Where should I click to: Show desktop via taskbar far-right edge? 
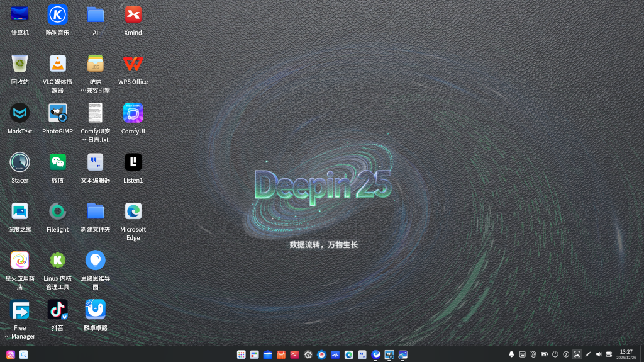coord(641,354)
